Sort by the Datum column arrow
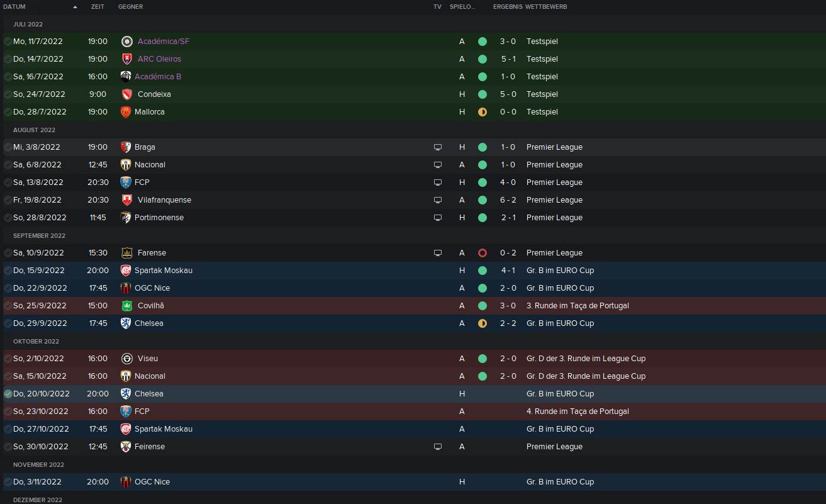The width and height of the screenshot is (826, 504). point(75,7)
